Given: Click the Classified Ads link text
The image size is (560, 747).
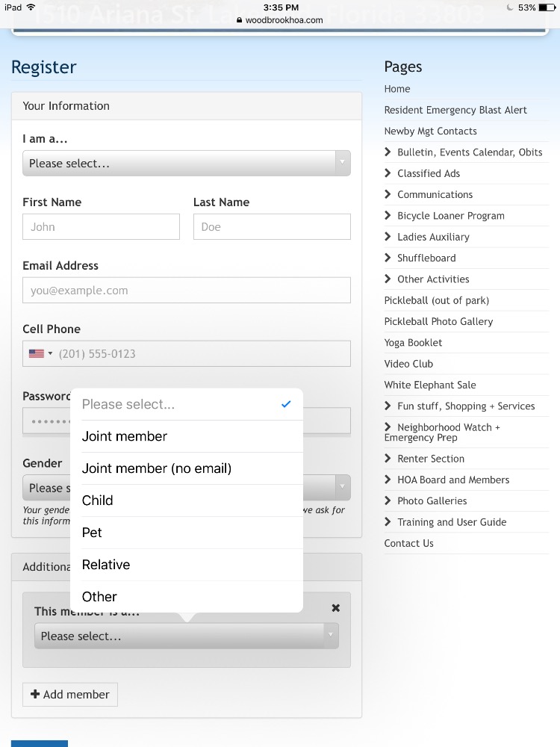Looking at the screenshot, I should click(429, 173).
